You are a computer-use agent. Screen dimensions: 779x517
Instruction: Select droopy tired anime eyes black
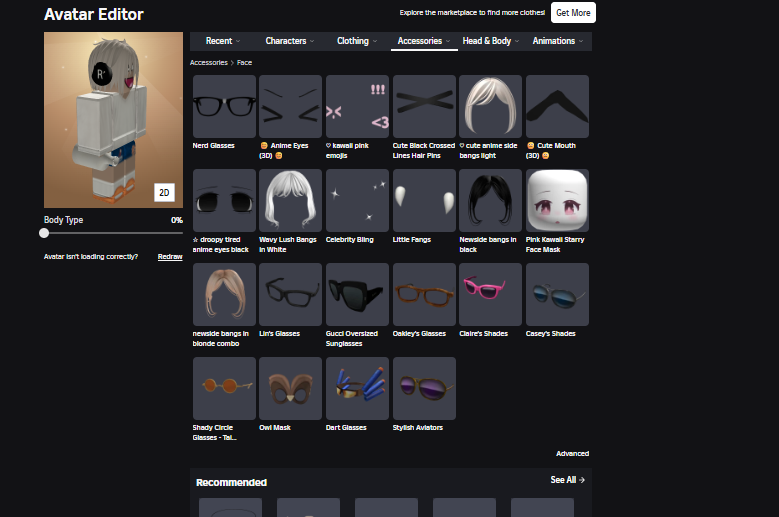click(224, 200)
